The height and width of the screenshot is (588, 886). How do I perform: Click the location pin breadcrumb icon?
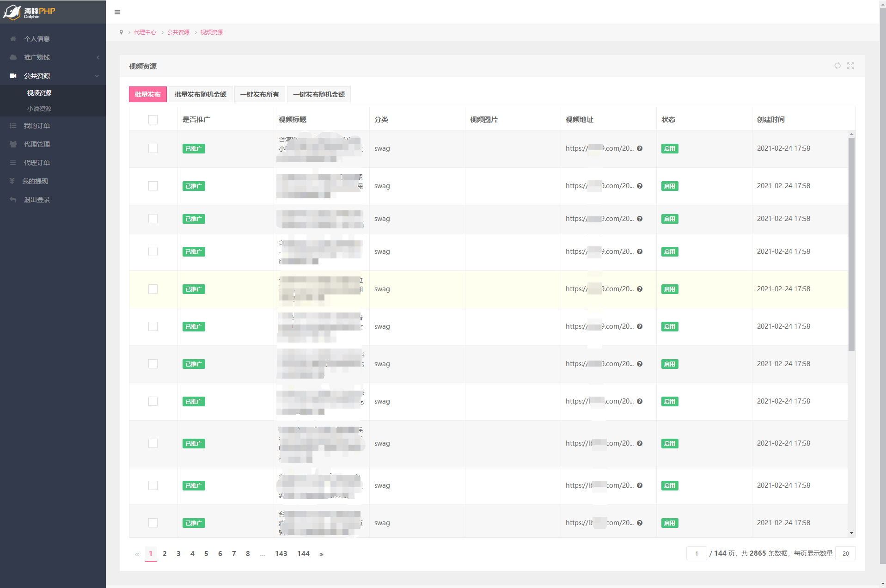[121, 32]
